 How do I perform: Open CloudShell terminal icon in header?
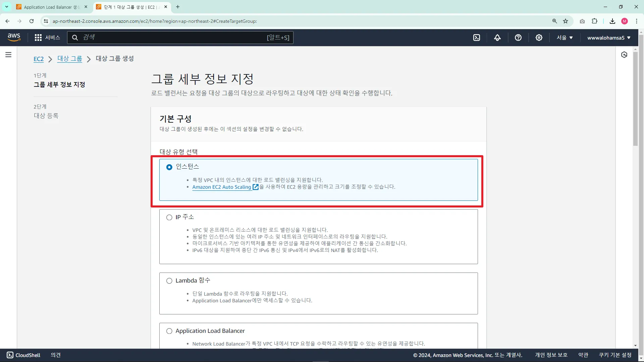[x=477, y=38]
